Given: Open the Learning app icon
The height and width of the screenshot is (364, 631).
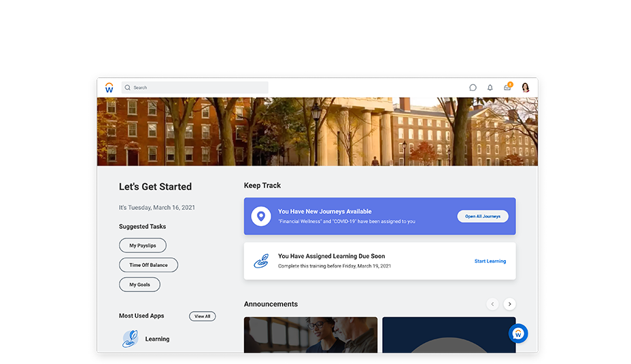Looking at the screenshot, I should pyautogui.click(x=131, y=339).
